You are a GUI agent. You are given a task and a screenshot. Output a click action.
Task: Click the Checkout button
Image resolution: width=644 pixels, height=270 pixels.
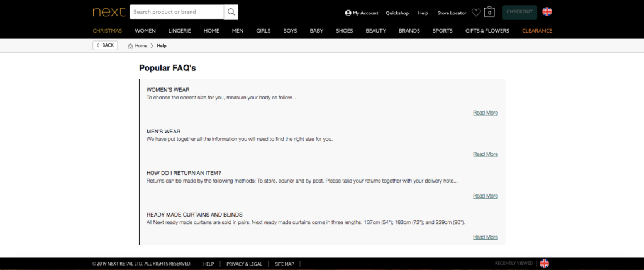[x=519, y=12]
